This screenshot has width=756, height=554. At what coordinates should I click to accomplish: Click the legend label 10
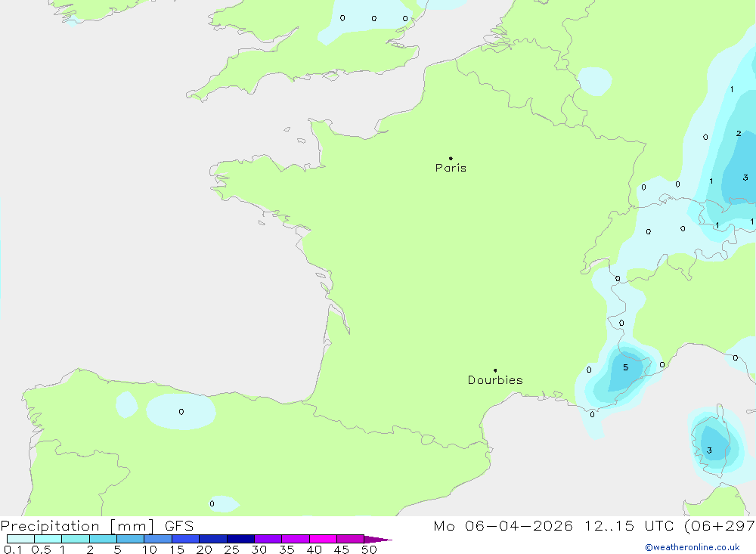click(149, 549)
